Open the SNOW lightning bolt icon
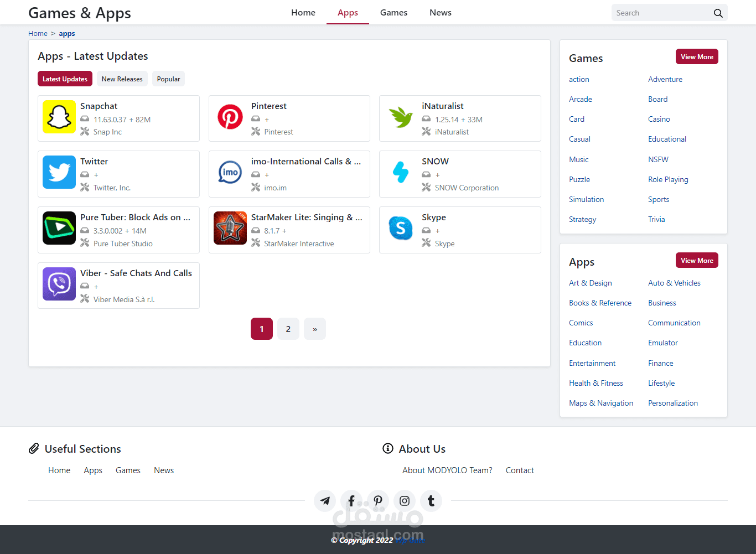 tap(401, 172)
